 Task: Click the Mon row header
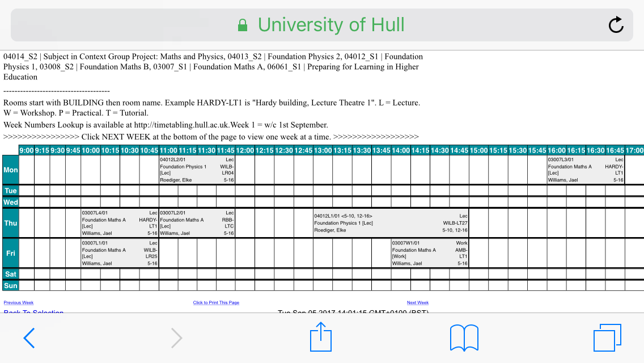point(11,170)
